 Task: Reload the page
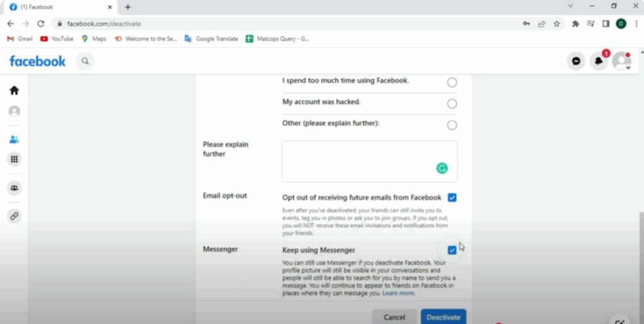[41, 24]
